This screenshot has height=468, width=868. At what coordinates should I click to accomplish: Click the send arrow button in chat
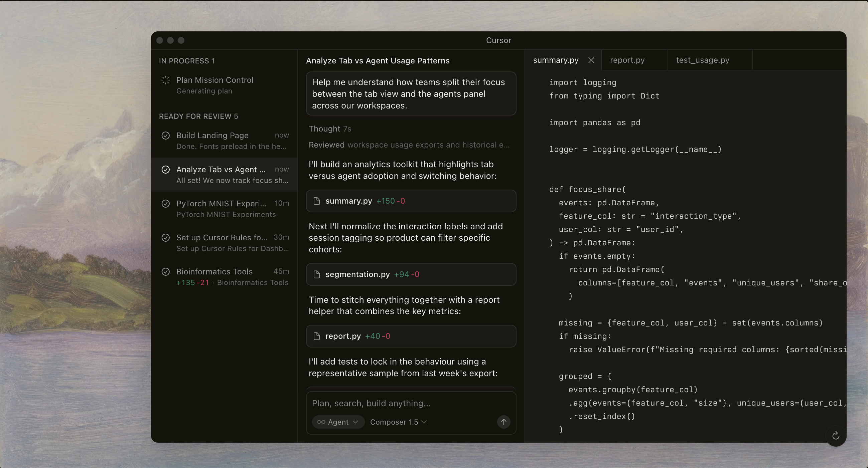[x=503, y=422]
